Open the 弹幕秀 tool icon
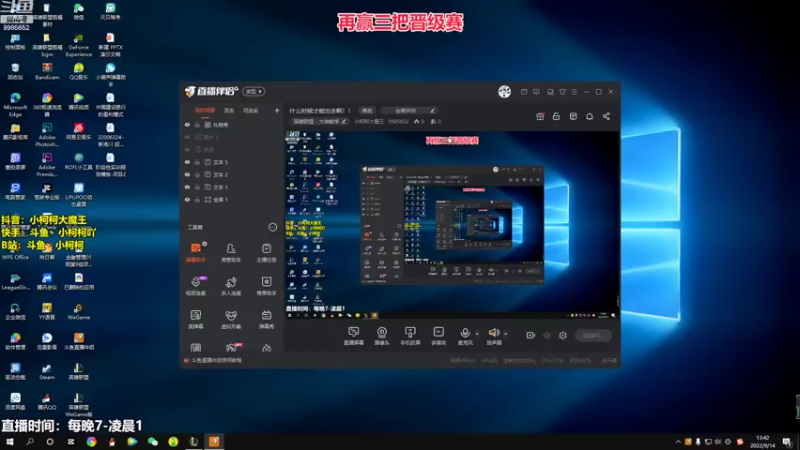This screenshot has height=450, width=800. coord(266,319)
